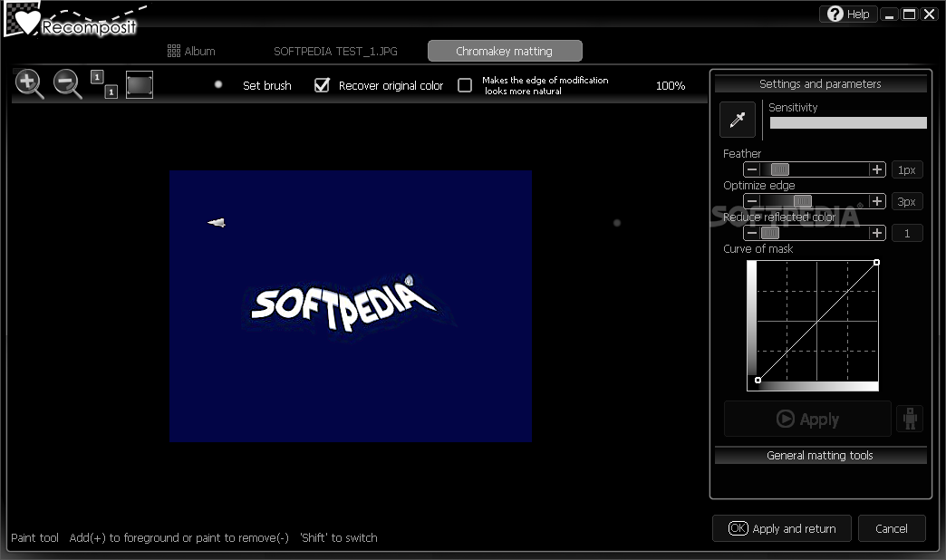Click the Apply button
946x560 pixels.
click(807, 419)
